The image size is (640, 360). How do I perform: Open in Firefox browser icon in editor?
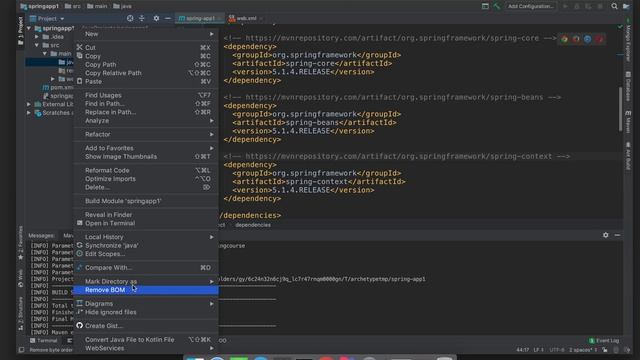pos(576,39)
